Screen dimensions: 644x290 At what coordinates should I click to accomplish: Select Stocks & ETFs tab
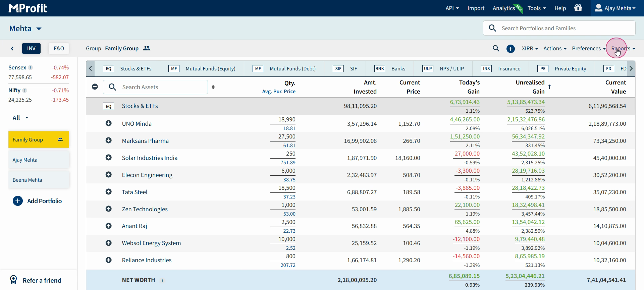(x=127, y=69)
